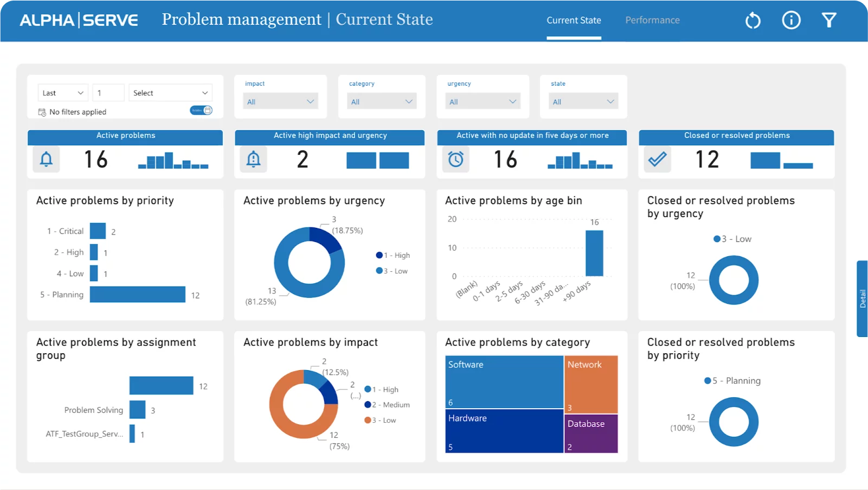Open the Detail side panel button
This screenshot has width=868, height=490.
(862, 298)
